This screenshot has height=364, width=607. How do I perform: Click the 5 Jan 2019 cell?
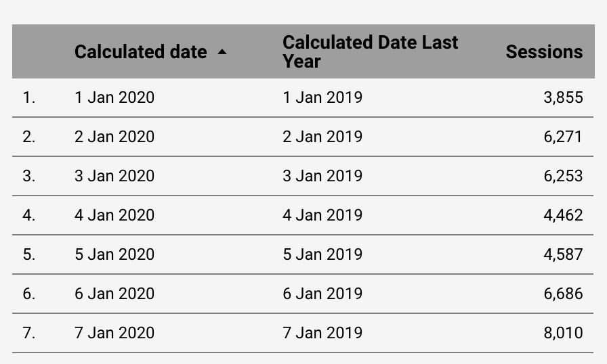tap(322, 254)
